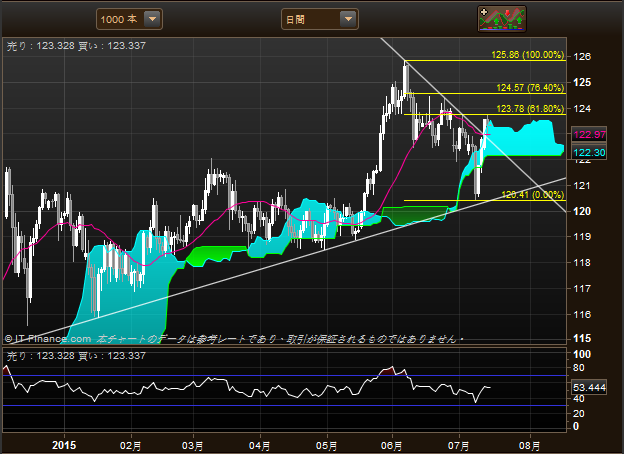Select the 120.41 (0.00%) Fibonacci label
Viewport: 624px width, 454px height.
pos(532,195)
